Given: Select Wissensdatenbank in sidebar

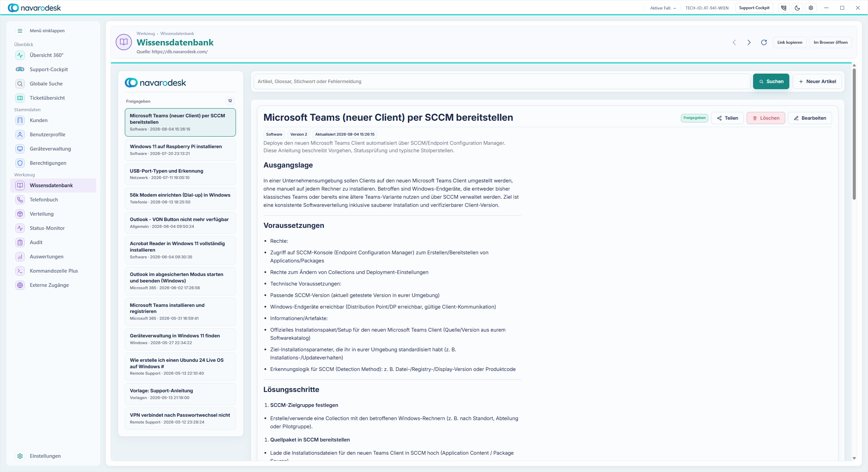Looking at the screenshot, I should [x=53, y=185].
